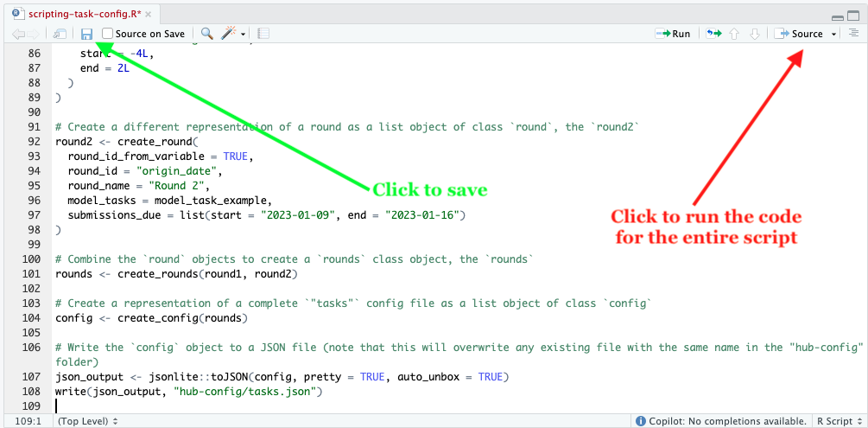
Task: Click Copilot info status icon
Action: coord(641,421)
